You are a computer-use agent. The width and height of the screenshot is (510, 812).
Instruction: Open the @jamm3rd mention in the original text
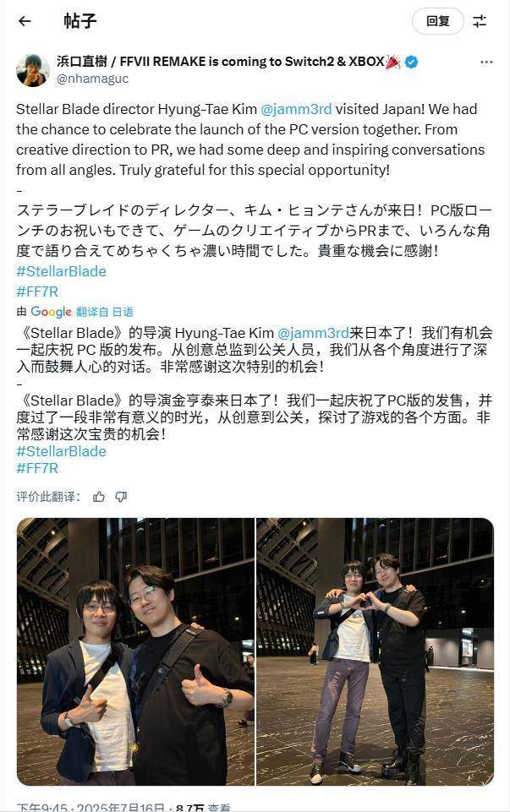click(x=296, y=109)
